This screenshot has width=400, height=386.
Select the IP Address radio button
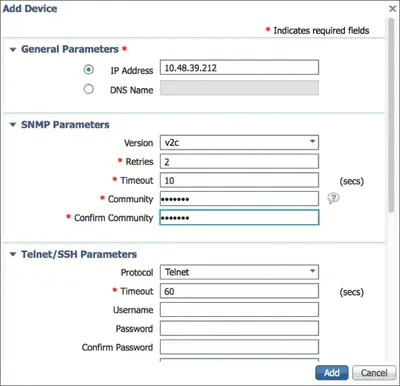[x=88, y=70]
